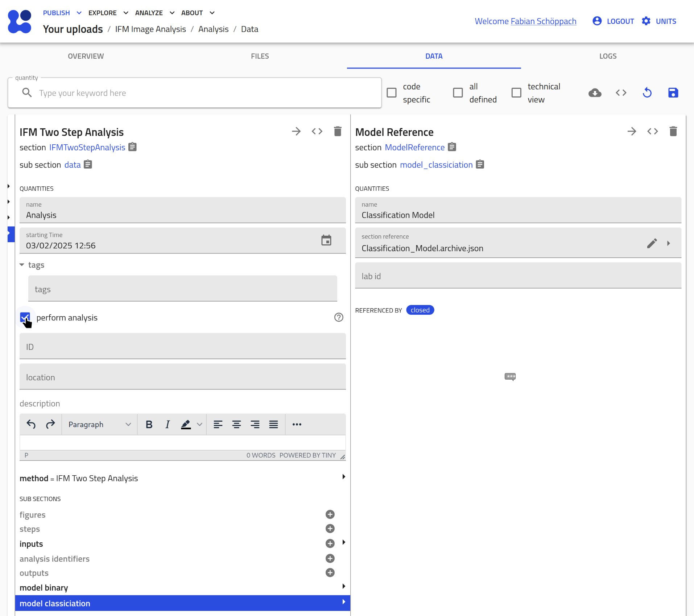The height and width of the screenshot is (616, 694).
Task: Open the Paragraph style dropdown
Action: (99, 425)
